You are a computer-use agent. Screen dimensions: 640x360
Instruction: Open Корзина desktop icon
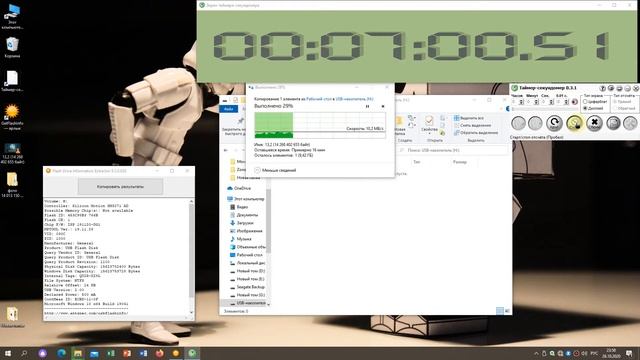12,47
